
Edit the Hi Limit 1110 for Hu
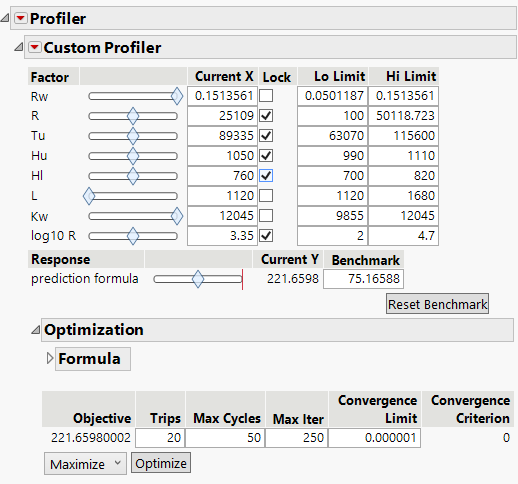point(404,156)
